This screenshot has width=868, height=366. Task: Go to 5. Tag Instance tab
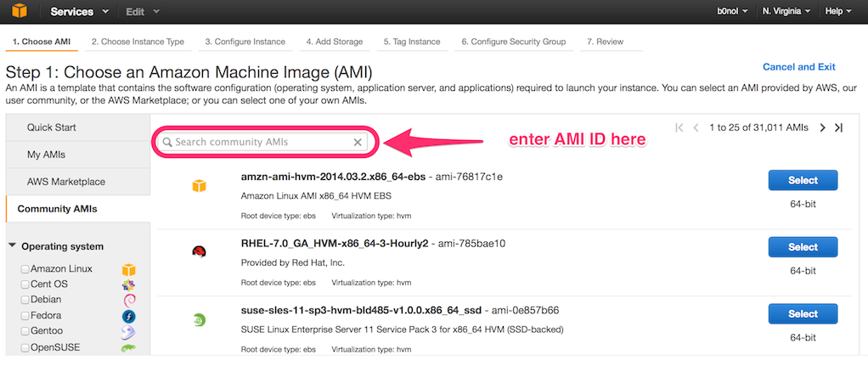point(412,42)
